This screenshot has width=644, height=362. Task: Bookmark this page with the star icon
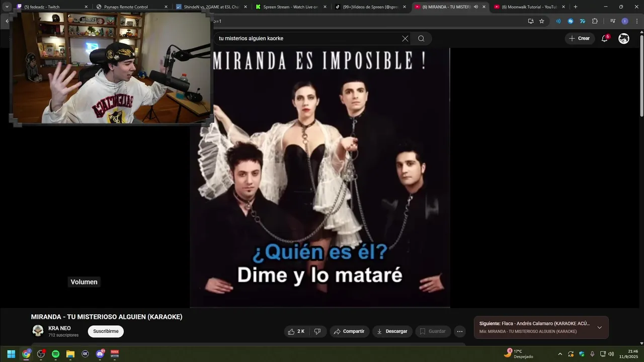pos(542,21)
